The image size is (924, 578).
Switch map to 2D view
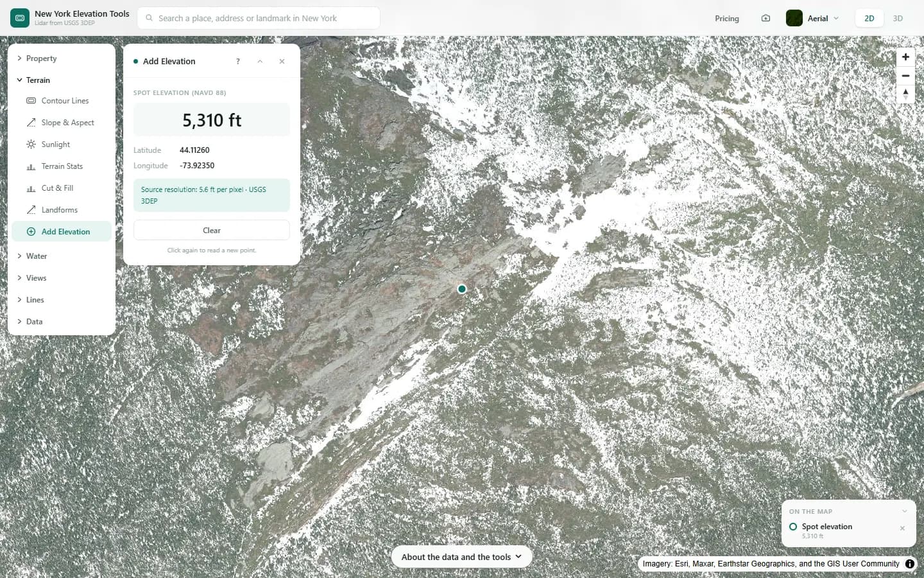tap(869, 19)
